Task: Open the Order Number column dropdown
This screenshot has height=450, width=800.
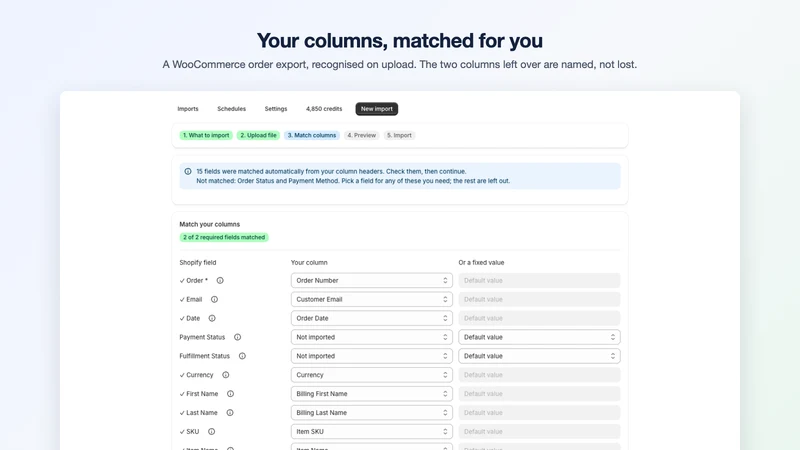Action: [x=371, y=281]
